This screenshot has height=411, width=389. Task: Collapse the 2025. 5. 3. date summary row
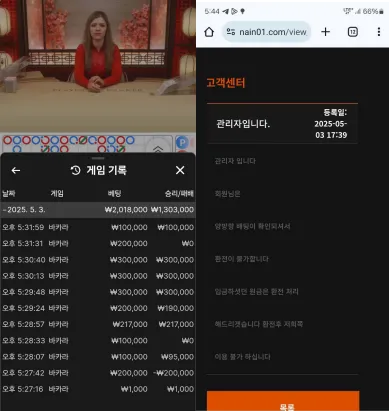(x=98, y=210)
